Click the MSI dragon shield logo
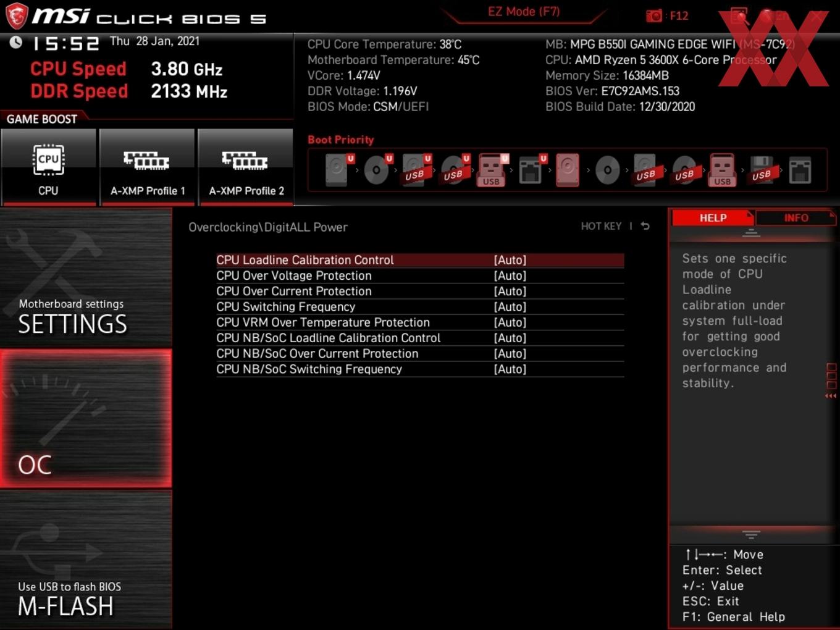Screen dimensions: 840x630 click(17, 15)
